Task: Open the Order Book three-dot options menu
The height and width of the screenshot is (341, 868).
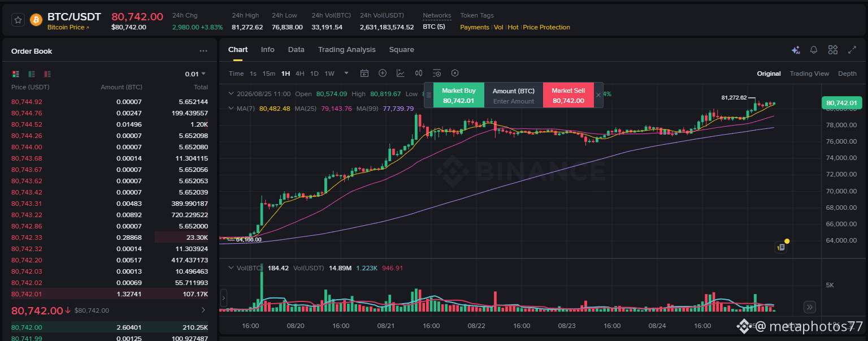Action: [x=203, y=51]
